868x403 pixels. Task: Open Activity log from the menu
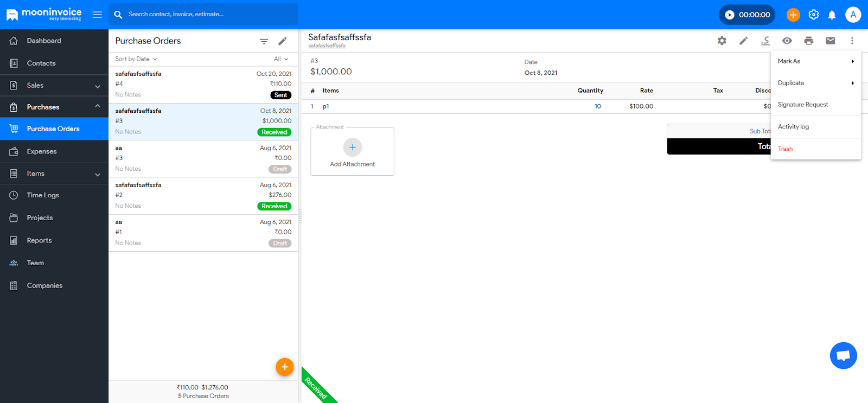[816, 127]
